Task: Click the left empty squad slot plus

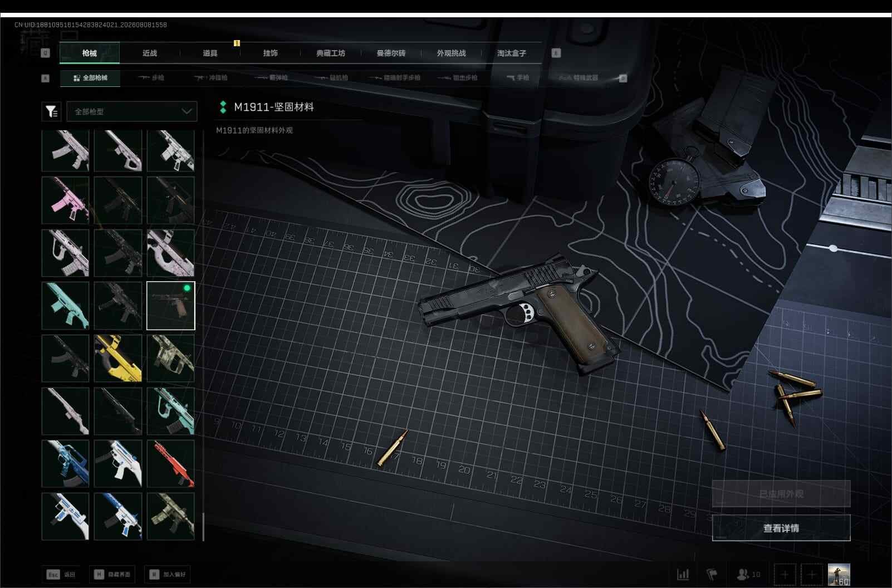Action: [x=785, y=574]
